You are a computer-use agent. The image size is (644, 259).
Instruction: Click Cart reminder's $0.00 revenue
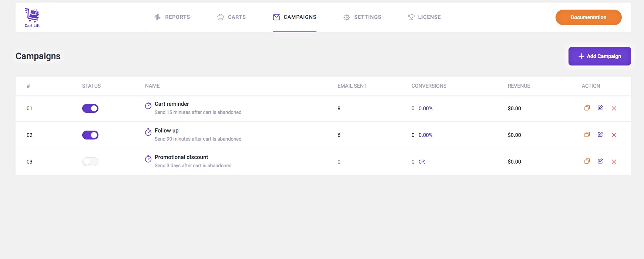click(x=514, y=108)
